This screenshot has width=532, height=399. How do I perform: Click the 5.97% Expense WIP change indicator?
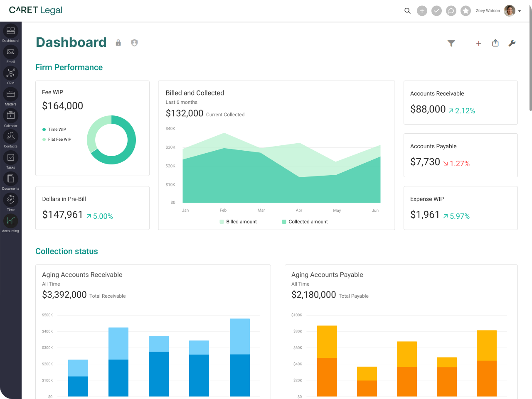[456, 216]
